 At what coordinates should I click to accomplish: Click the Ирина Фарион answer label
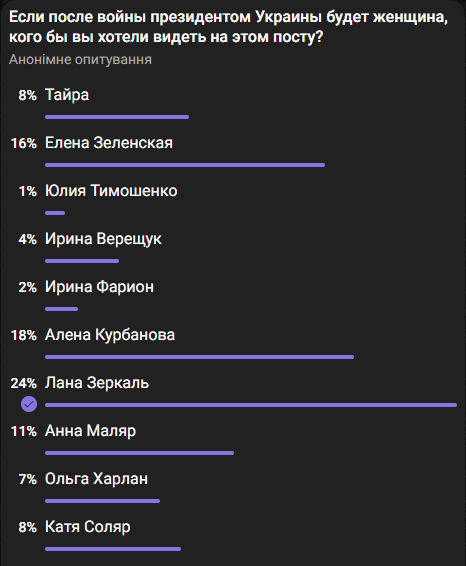[x=99, y=287]
